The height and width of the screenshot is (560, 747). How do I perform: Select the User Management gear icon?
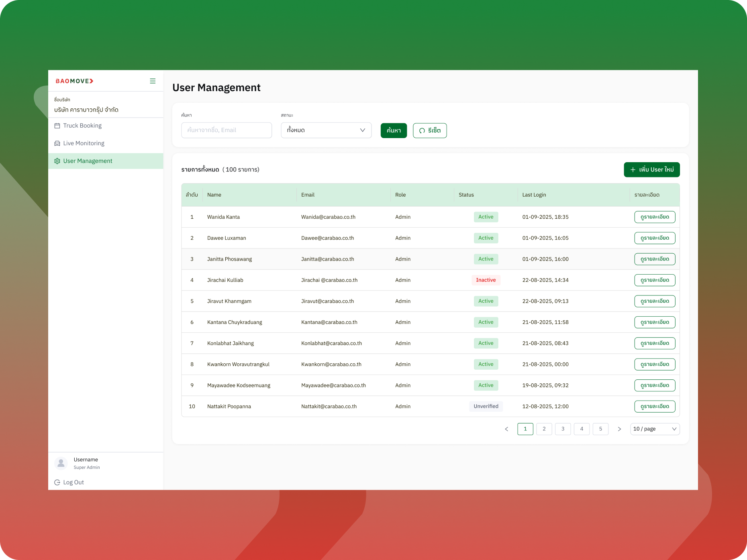pos(57,161)
